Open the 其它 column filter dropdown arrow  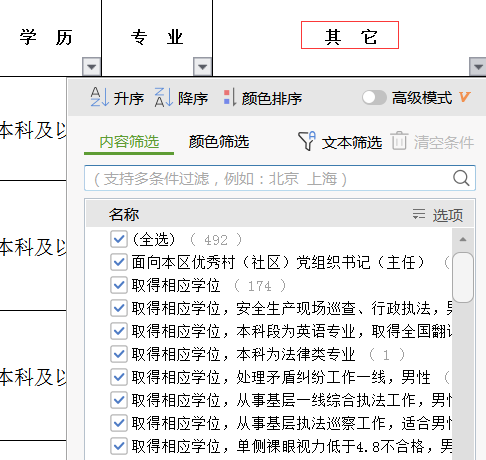coord(478,67)
